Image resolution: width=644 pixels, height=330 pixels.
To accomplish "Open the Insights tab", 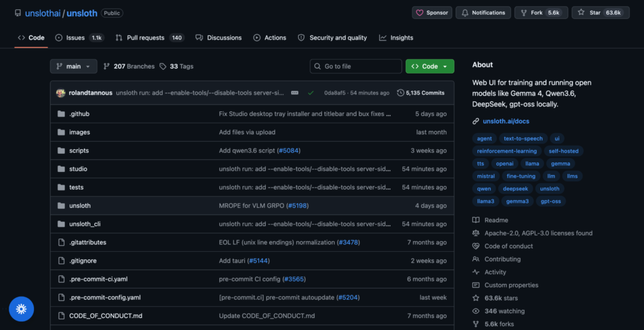I will (396, 38).
